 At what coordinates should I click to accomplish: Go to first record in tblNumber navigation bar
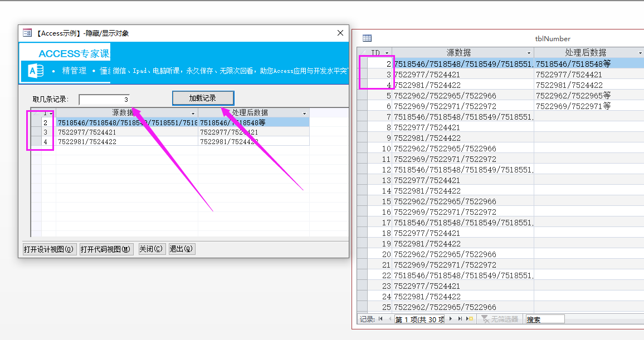(380, 319)
